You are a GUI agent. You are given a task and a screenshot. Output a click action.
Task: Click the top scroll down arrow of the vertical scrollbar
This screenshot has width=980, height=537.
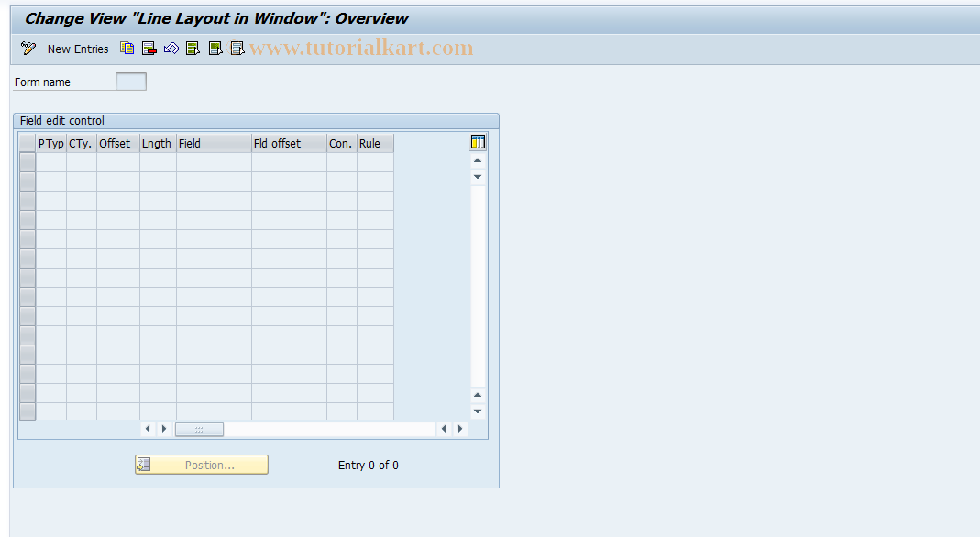(x=478, y=177)
